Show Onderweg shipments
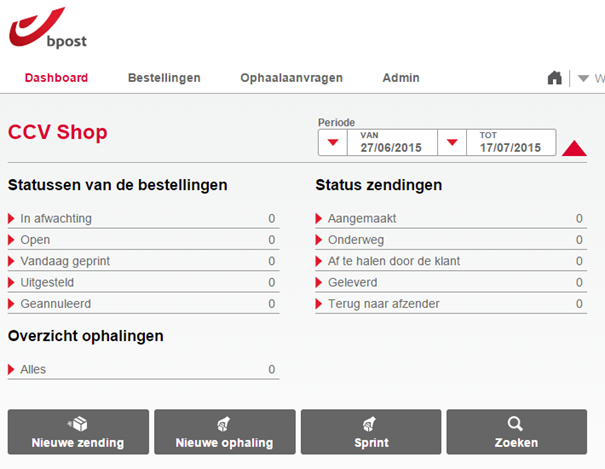Screen dimensions: 605x469 355,240
